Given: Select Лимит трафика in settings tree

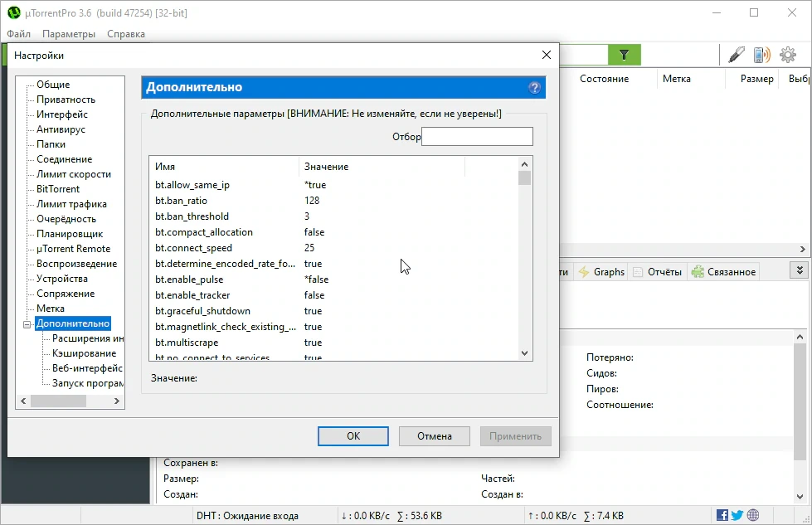Looking at the screenshot, I should 71,204.
